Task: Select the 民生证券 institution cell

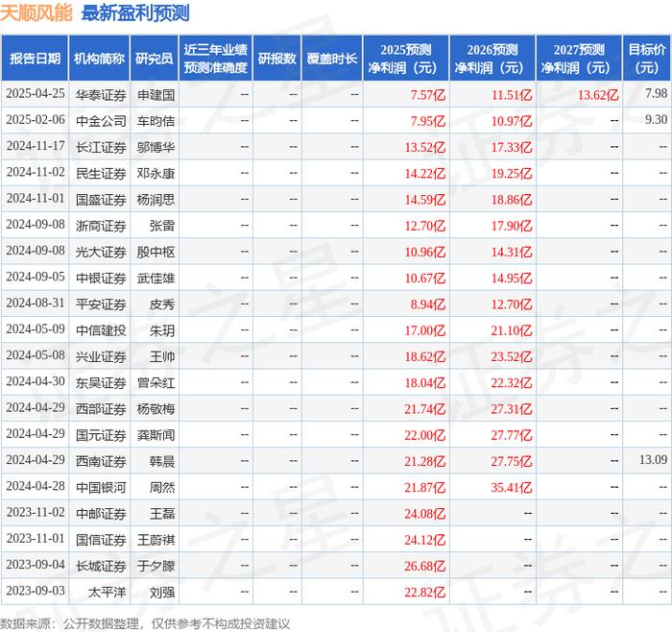Action: (x=101, y=173)
